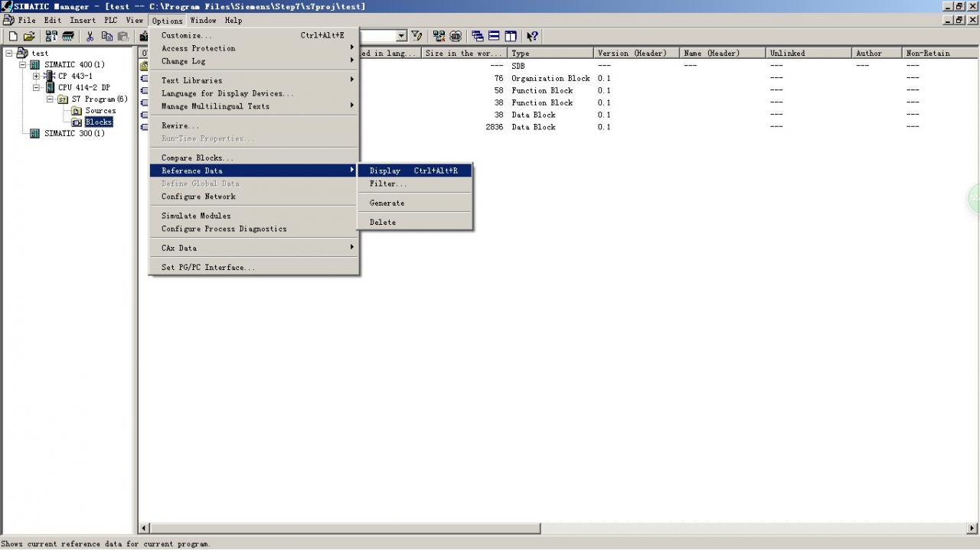Choose Compare Blocks... menu entry

[x=254, y=158]
